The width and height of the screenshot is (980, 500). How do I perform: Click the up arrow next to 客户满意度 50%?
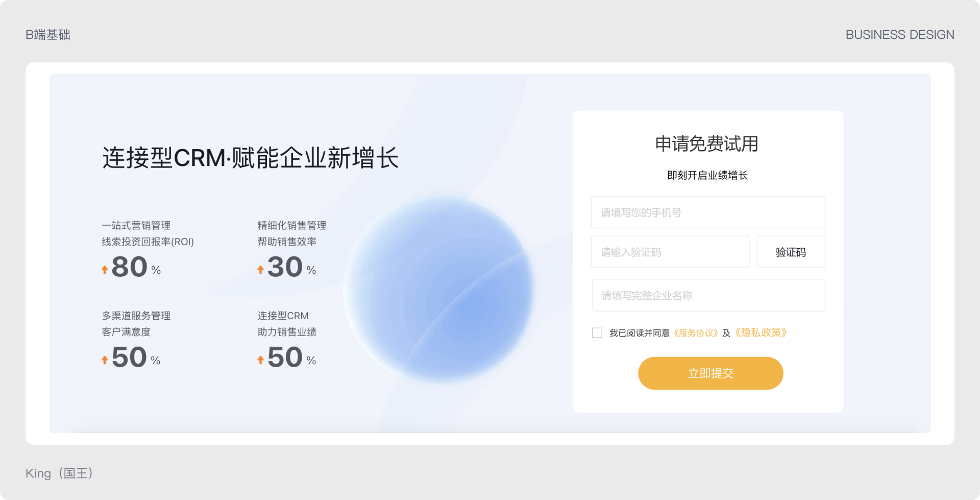(105, 360)
